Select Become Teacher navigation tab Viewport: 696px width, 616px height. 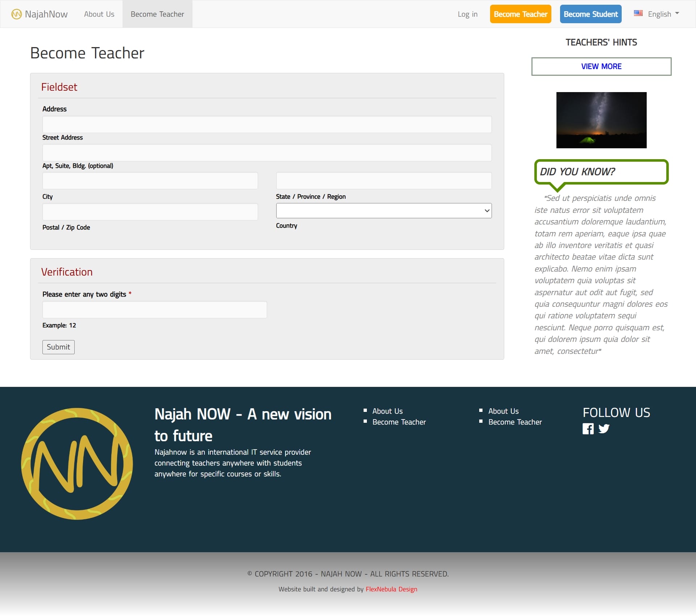pos(157,14)
